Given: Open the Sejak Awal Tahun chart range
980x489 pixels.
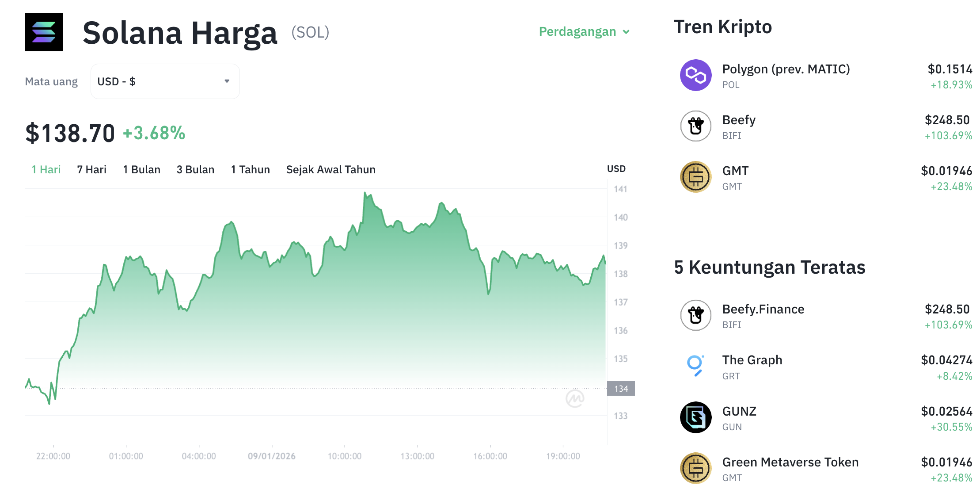Looking at the screenshot, I should pos(330,169).
